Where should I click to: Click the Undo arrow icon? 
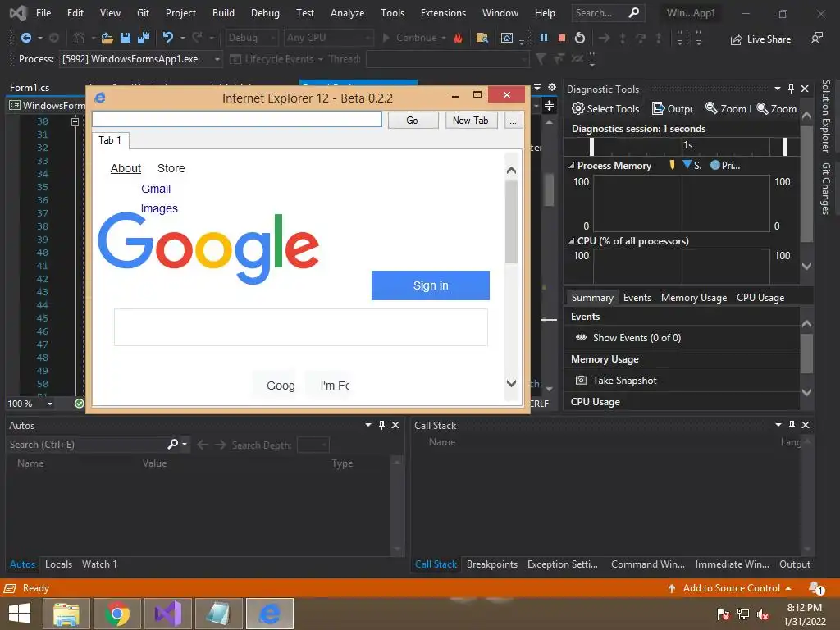click(168, 38)
